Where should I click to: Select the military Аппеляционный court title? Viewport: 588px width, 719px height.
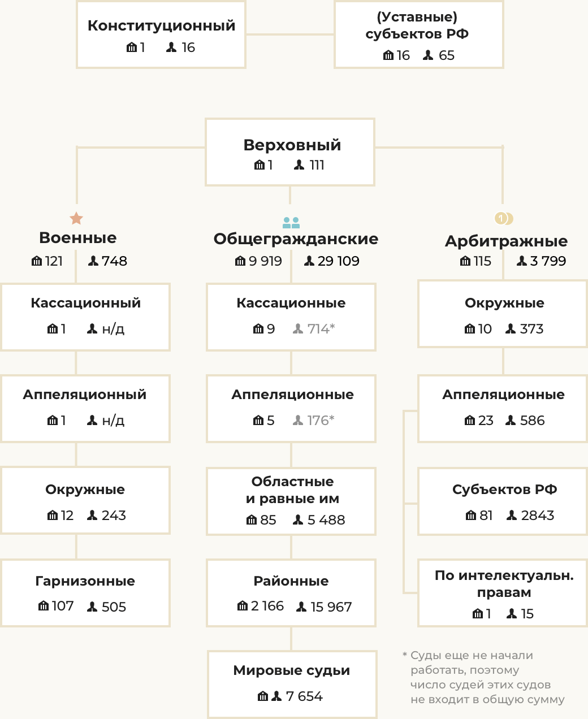click(x=84, y=395)
